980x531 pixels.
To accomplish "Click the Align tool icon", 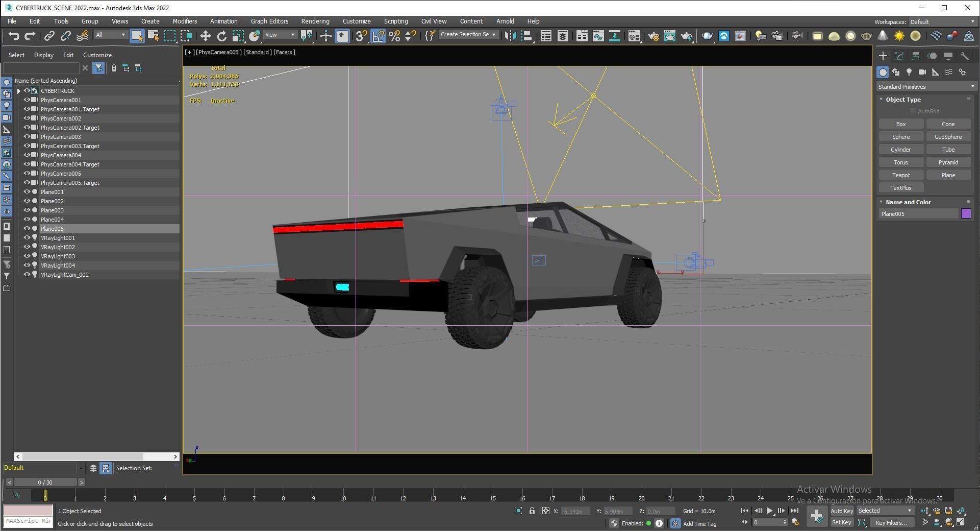I will click(x=527, y=36).
